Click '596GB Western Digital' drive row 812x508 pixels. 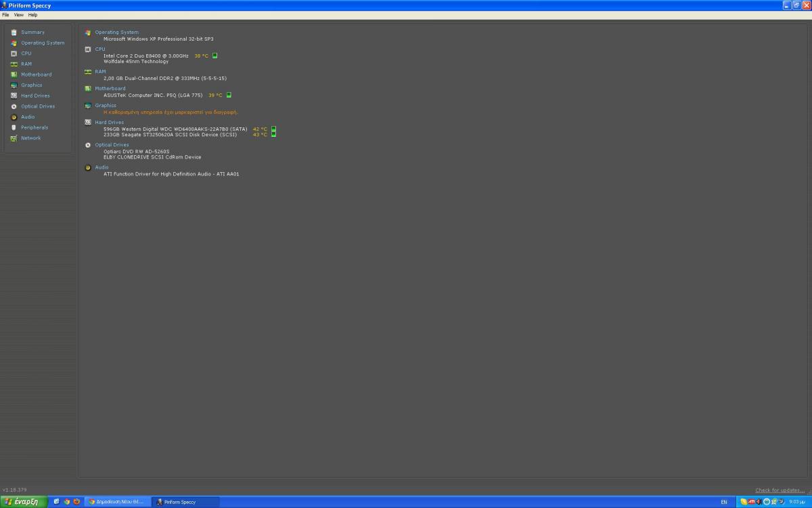175,129
